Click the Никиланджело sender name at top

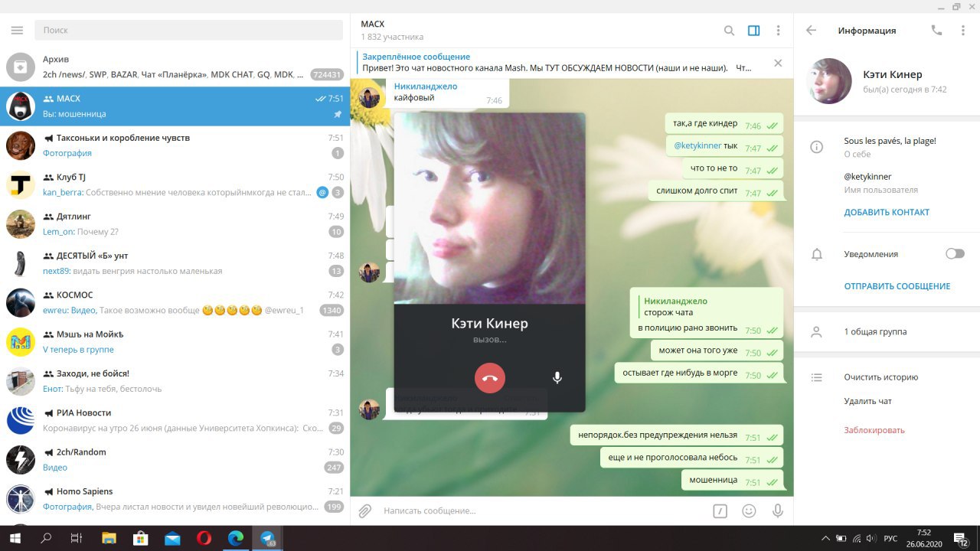pos(426,86)
